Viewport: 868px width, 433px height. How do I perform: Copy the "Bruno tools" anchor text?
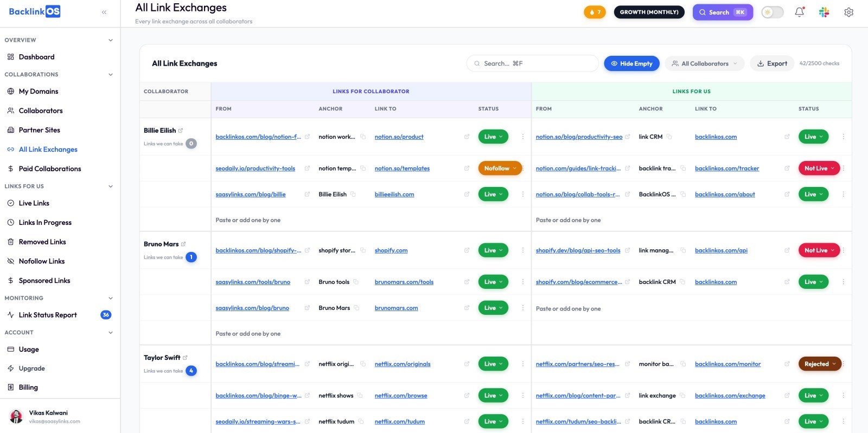[x=356, y=282]
